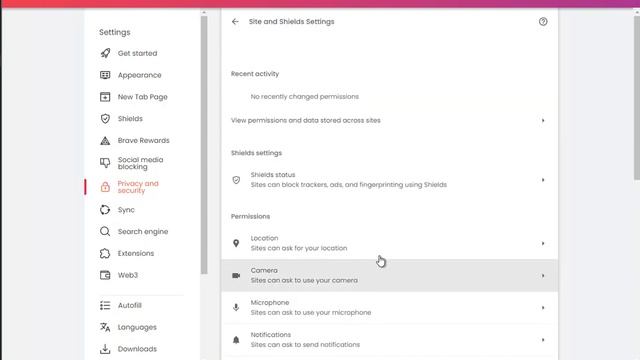
Task: Open 'Sites can ask to send notifications'
Action: [305, 344]
